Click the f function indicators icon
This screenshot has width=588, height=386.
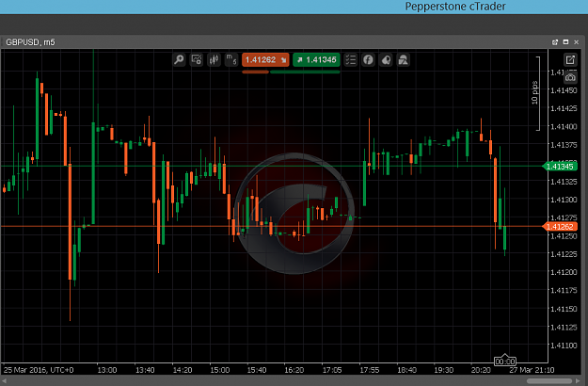coord(368,59)
